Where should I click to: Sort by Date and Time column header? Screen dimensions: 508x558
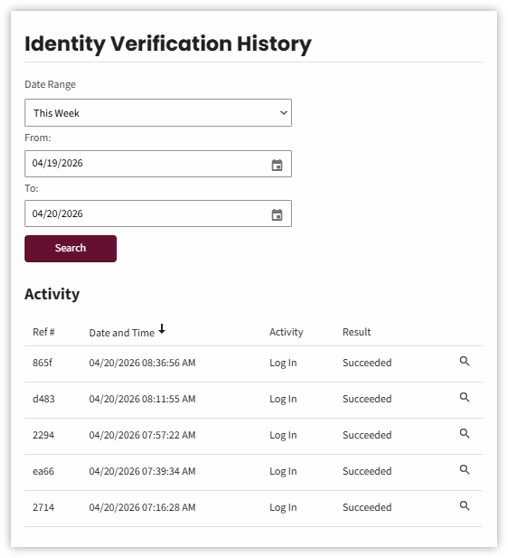122,333
